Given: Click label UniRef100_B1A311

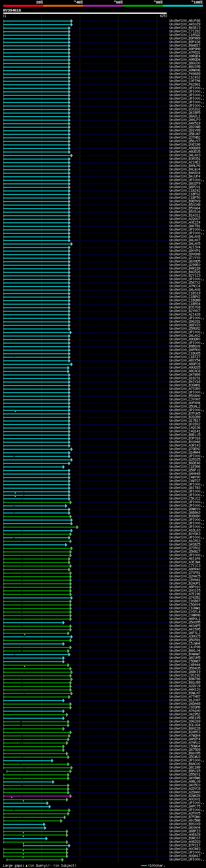Looking at the screenshot, I should pyautogui.click(x=185, y=215).
